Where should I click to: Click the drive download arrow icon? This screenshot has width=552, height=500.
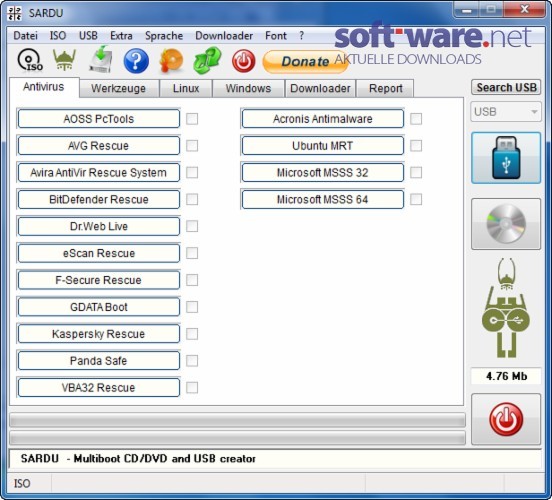(101, 60)
